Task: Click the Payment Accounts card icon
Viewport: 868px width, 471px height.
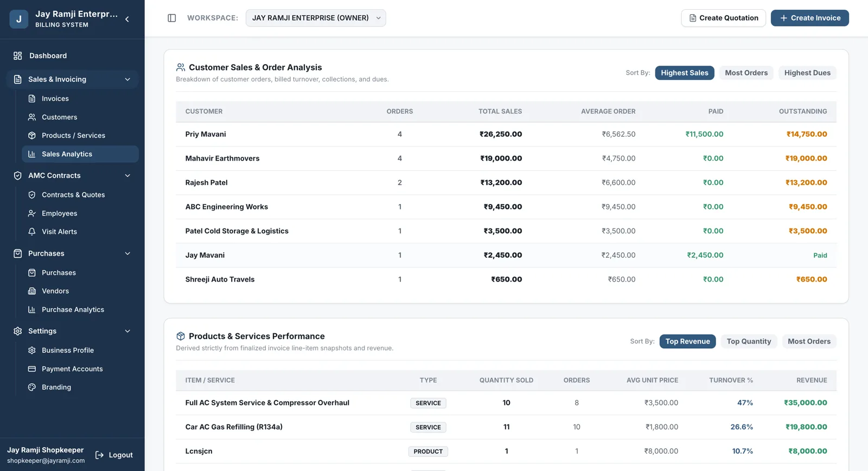Action: [x=32, y=369]
